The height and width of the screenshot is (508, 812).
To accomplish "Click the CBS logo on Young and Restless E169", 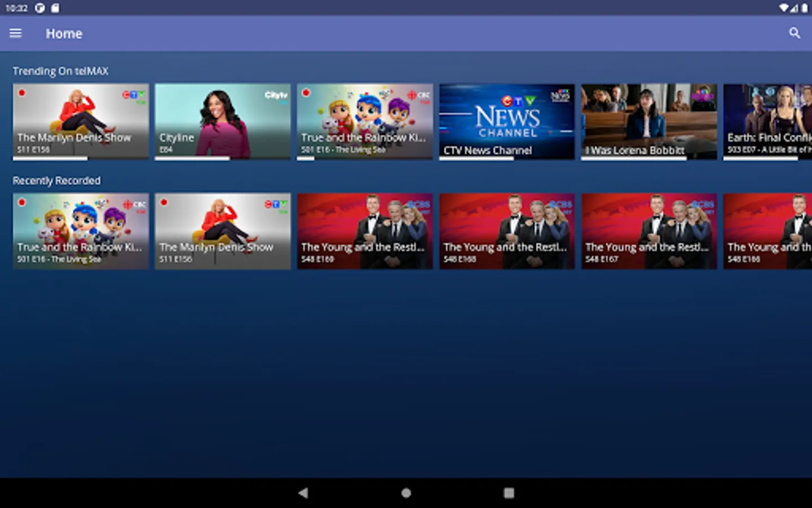I will pos(418,204).
